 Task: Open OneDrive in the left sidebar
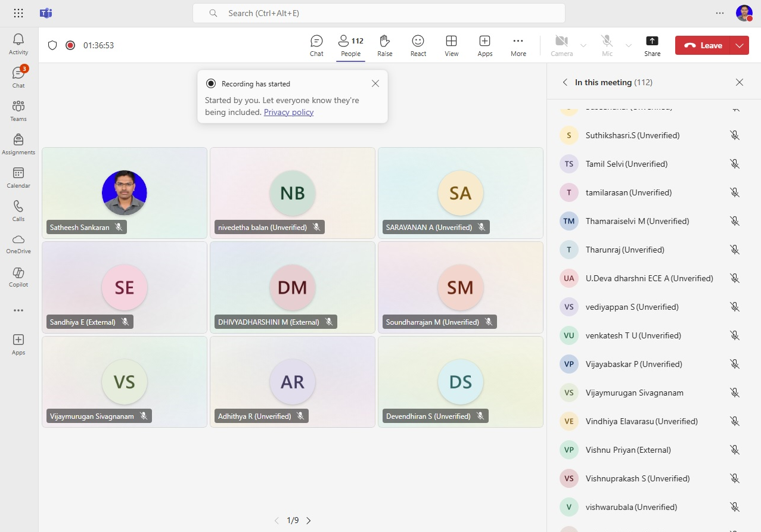[x=18, y=244]
